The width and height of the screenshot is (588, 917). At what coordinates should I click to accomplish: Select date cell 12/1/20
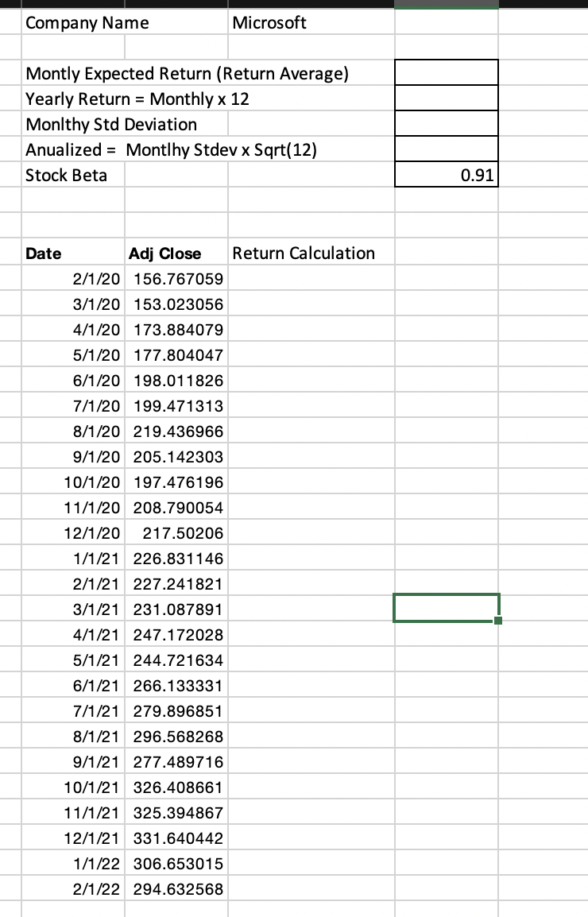[73, 532]
